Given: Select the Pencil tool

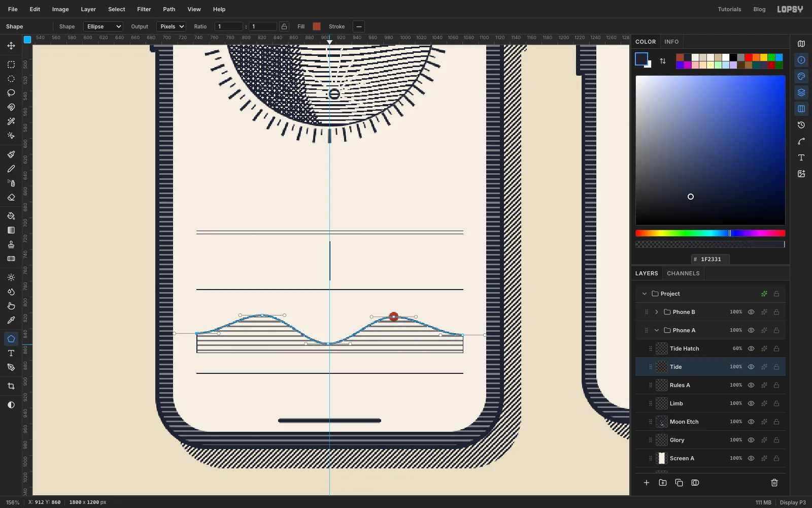Looking at the screenshot, I should (x=11, y=169).
